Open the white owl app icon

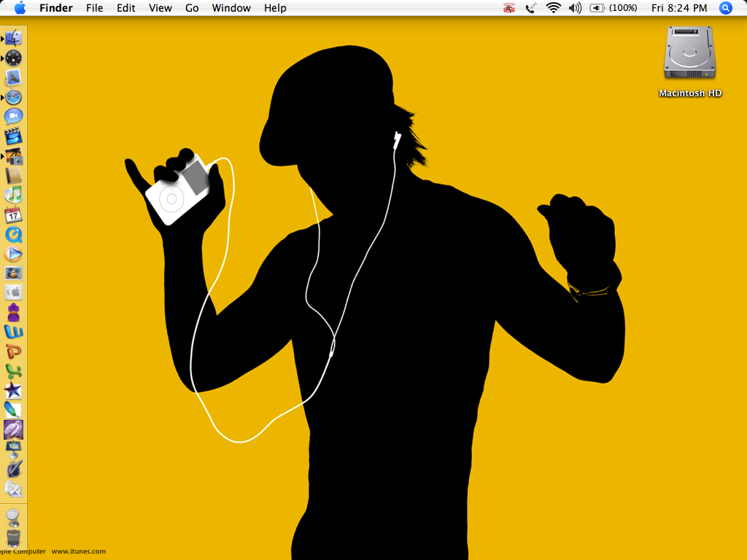coord(13,429)
